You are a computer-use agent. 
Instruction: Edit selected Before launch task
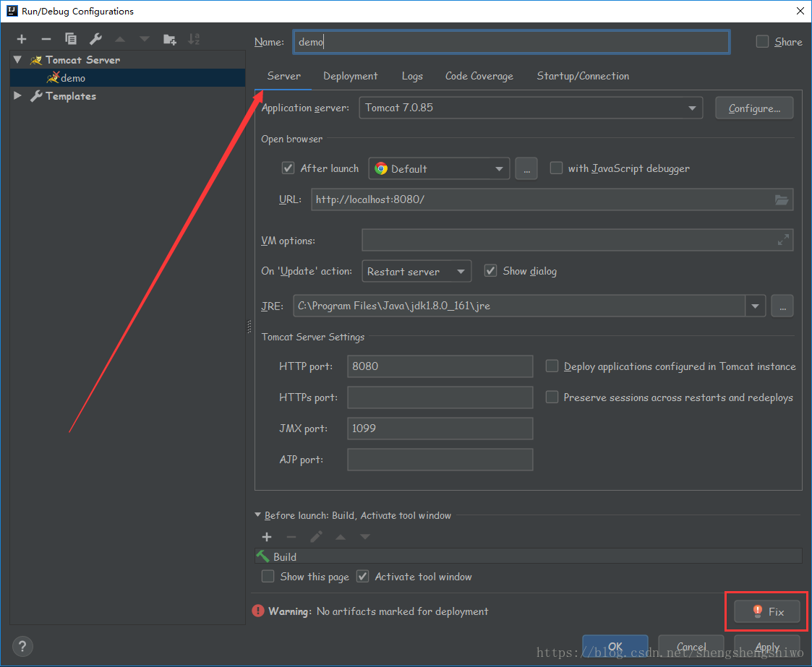click(317, 537)
